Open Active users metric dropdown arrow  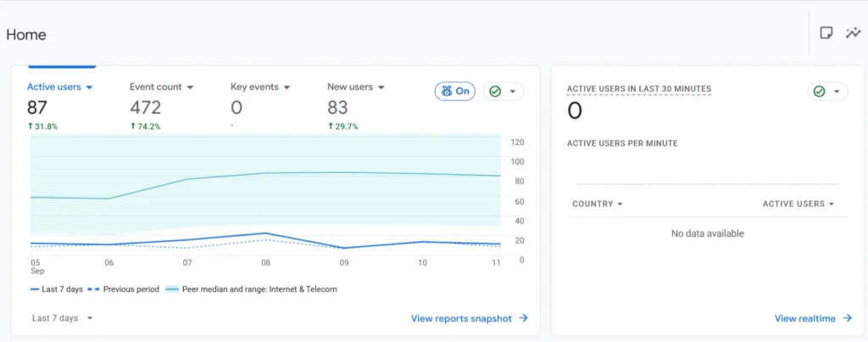(89, 87)
